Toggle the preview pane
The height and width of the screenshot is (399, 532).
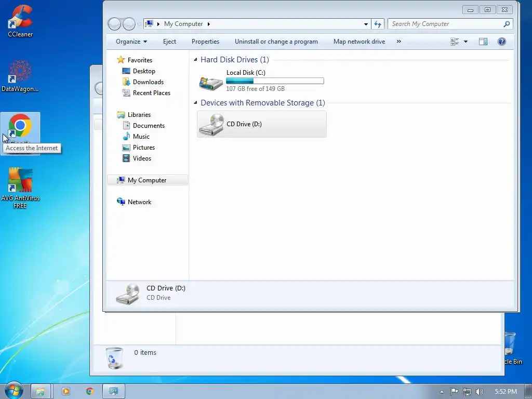tap(483, 42)
